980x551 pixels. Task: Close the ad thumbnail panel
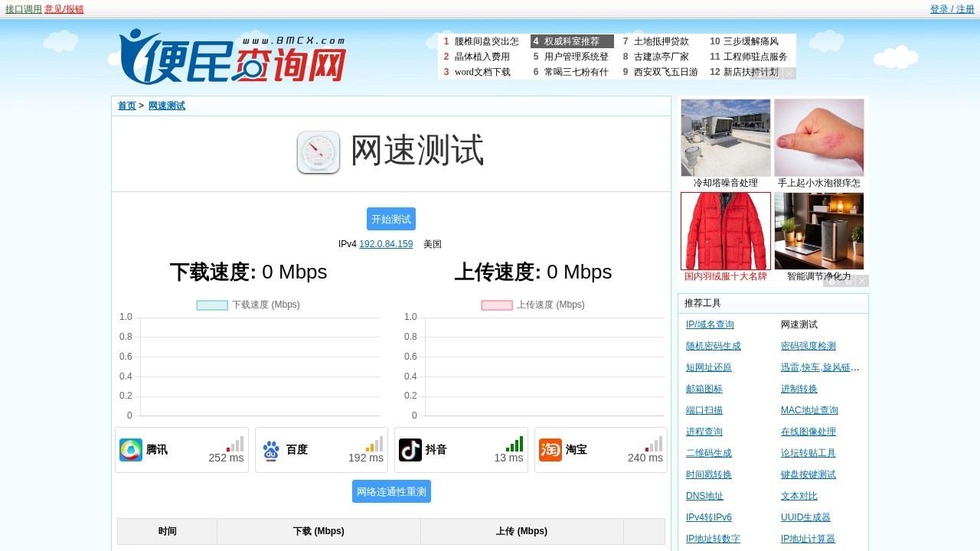click(x=862, y=281)
